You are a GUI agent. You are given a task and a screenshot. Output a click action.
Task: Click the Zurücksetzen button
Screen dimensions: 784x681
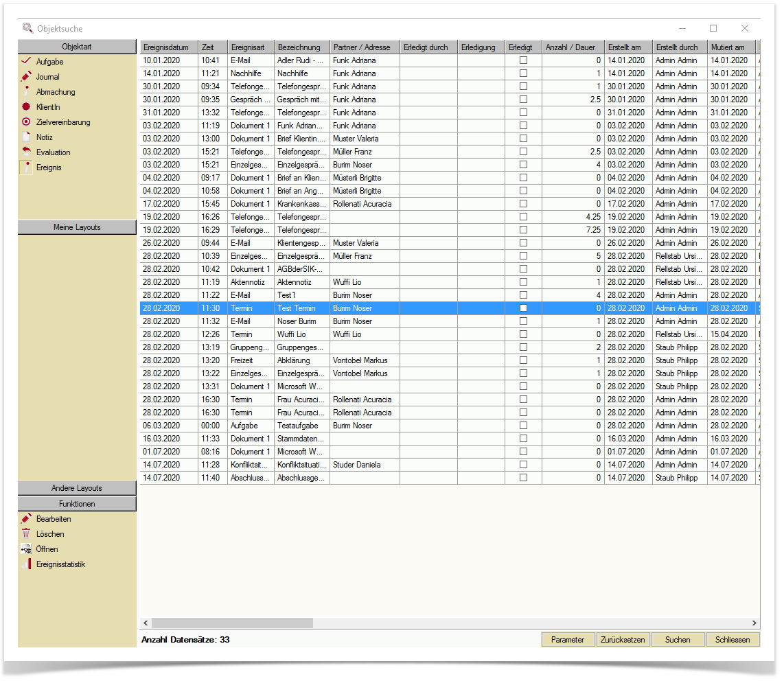pyautogui.click(x=623, y=640)
